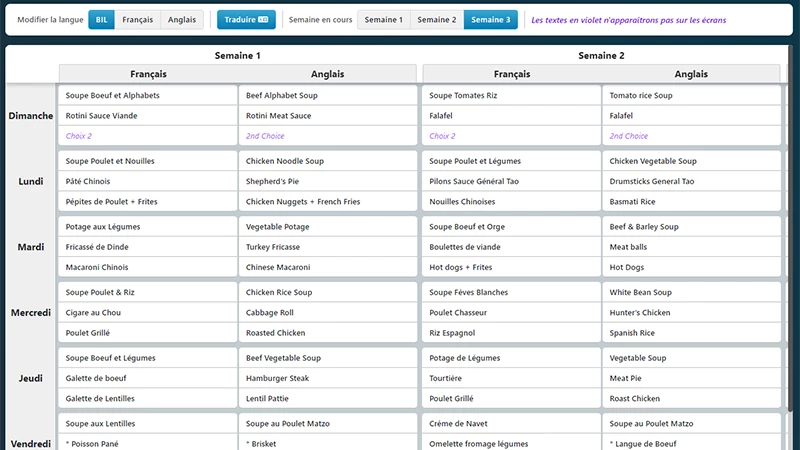This screenshot has height=450, width=800.
Task: Click the Boulettes de viande field
Action: click(x=511, y=247)
